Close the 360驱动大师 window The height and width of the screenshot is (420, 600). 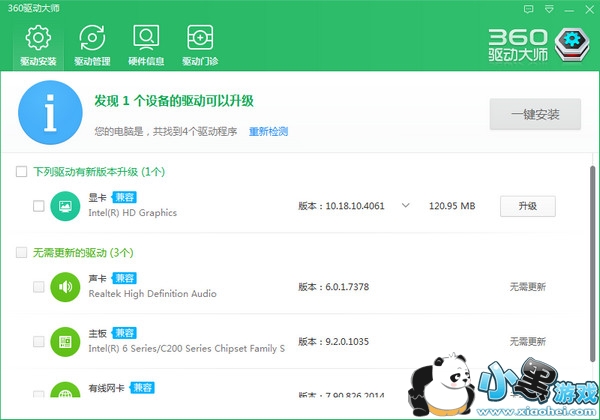click(589, 10)
